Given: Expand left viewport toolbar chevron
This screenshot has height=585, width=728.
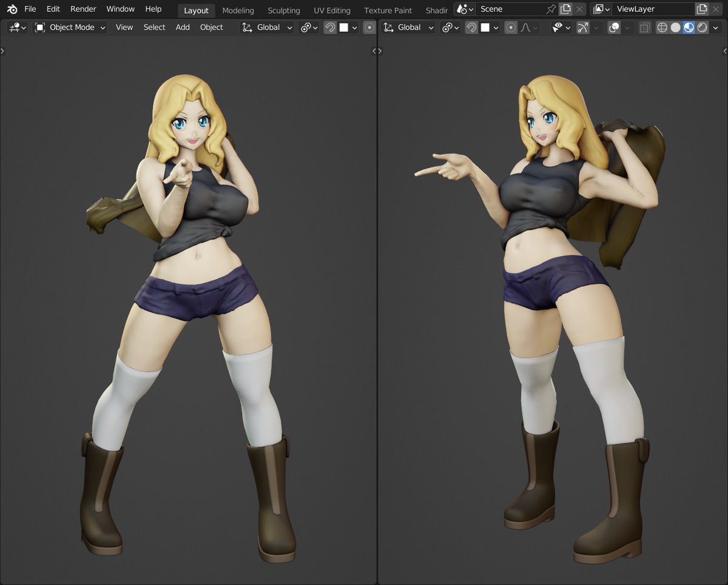Looking at the screenshot, I should click(2, 52).
